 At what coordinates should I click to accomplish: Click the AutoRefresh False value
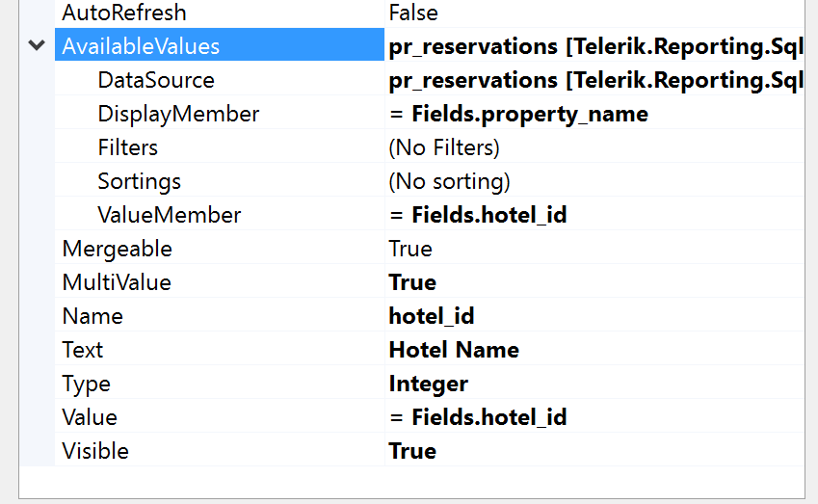[413, 13]
